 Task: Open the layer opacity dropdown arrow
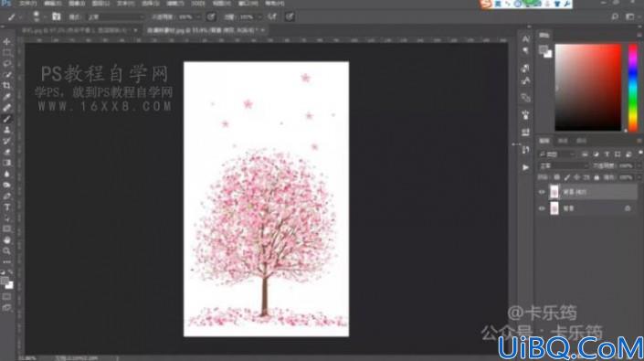click(x=639, y=166)
